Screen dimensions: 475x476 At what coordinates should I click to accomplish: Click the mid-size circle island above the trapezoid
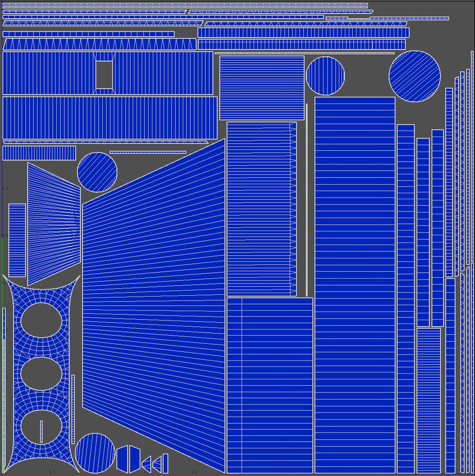click(97, 172)
